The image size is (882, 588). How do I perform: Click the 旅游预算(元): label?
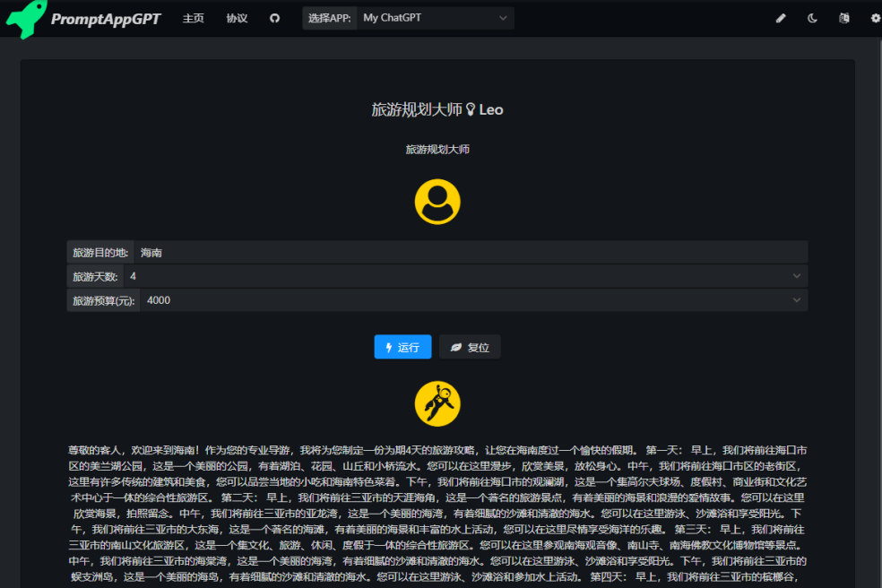pyautogui.click(x=103, y=300)
